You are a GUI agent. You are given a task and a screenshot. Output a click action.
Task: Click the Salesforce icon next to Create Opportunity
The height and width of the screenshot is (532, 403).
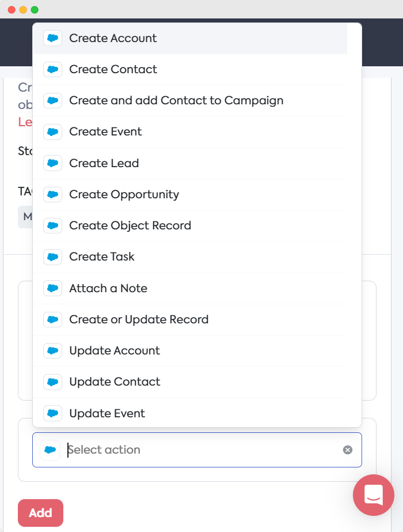[52, 194]
